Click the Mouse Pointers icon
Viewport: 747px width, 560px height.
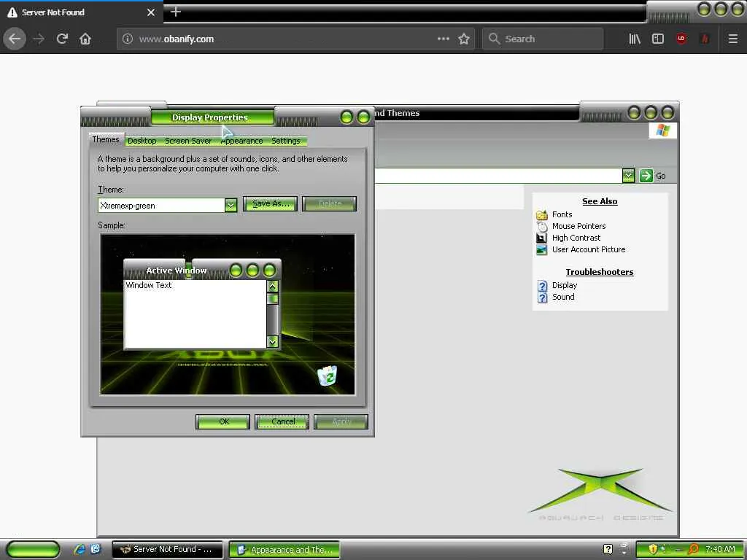coord(542,226)
